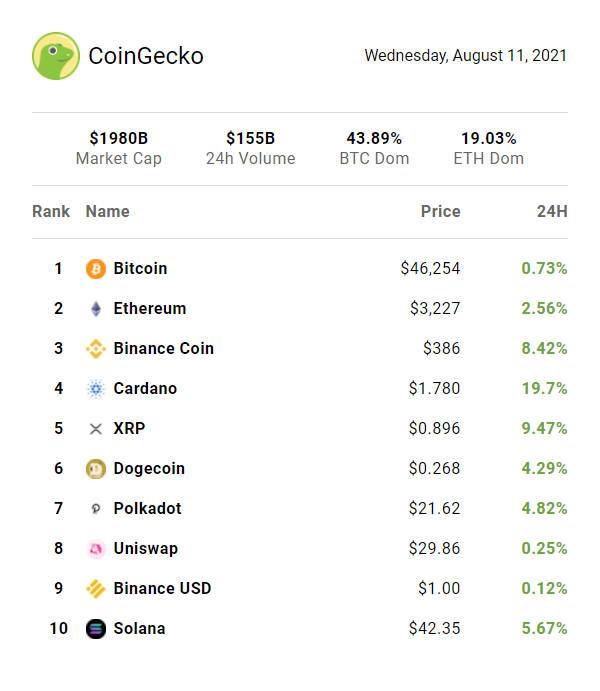The height and width of the screenshot is (691, 600).
Task: Sort by the Price column header
Action: click(440, 211)
